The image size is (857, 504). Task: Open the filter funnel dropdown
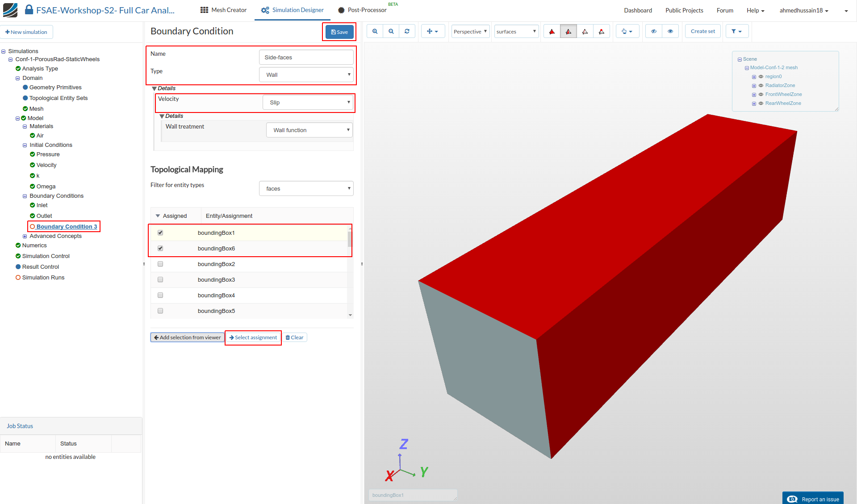(736, 31)
